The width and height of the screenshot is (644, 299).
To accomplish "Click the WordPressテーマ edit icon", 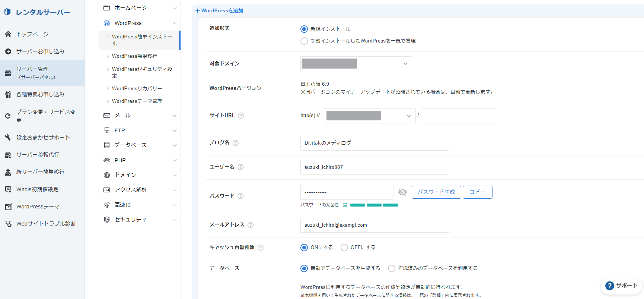I will coord(8,207).
